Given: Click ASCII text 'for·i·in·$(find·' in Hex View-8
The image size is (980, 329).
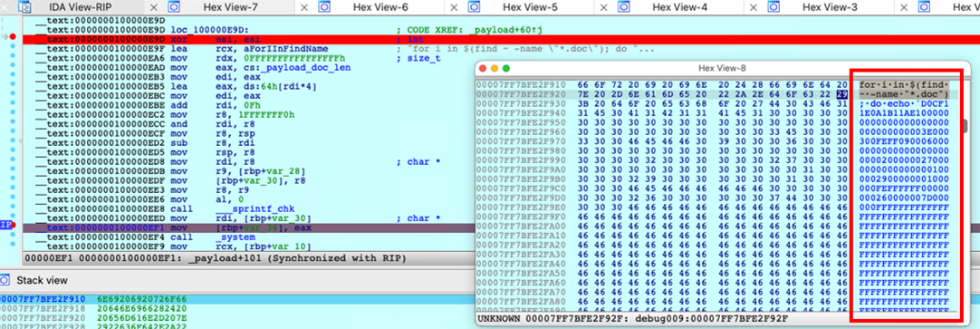Looking at the screenshot, I should point(904,84).
